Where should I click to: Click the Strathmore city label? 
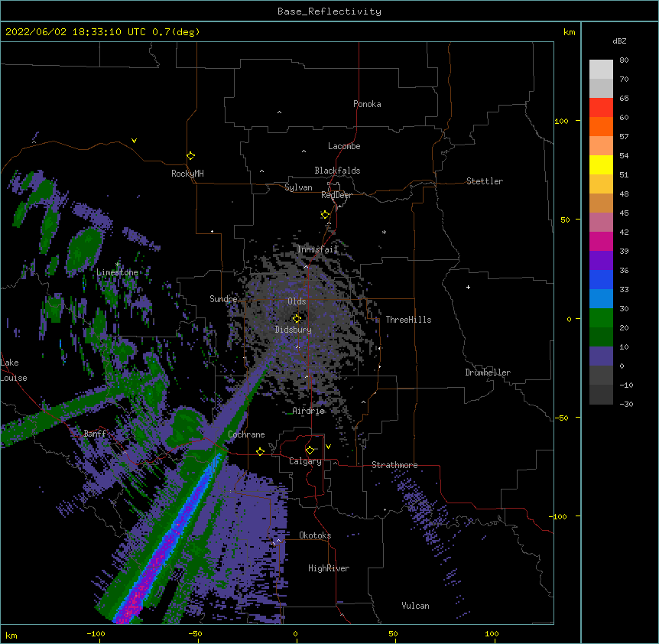[394, 465]
